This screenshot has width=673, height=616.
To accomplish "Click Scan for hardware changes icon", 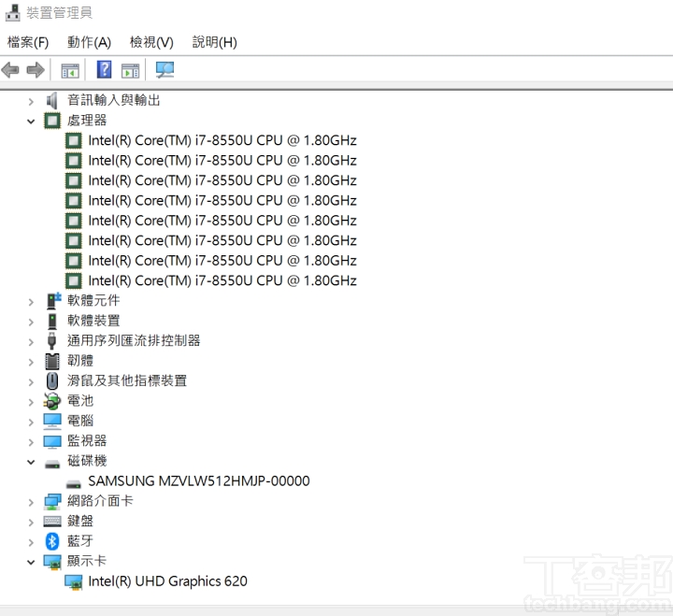I will coord(165,69).
